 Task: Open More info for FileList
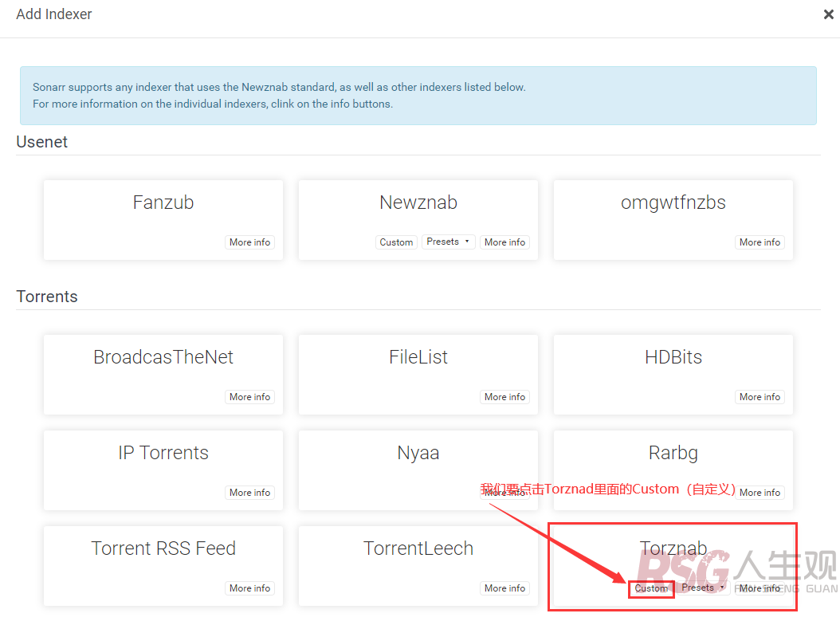click(504, 397)
